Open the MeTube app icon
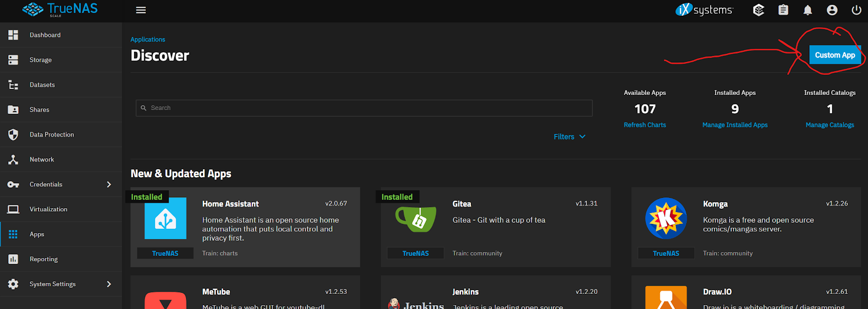This screenshot has height=309, width=868. pyautogui.click(x=165, y=300)
